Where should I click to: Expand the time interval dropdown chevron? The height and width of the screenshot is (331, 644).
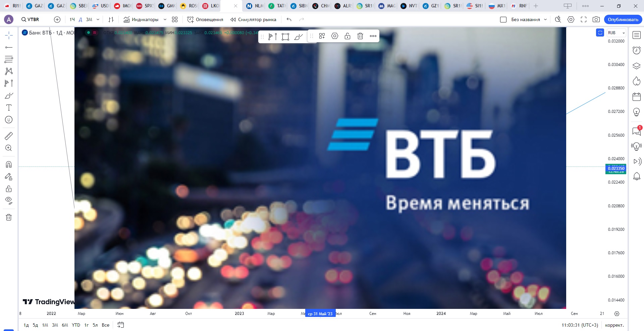click(x=98, y=19)
